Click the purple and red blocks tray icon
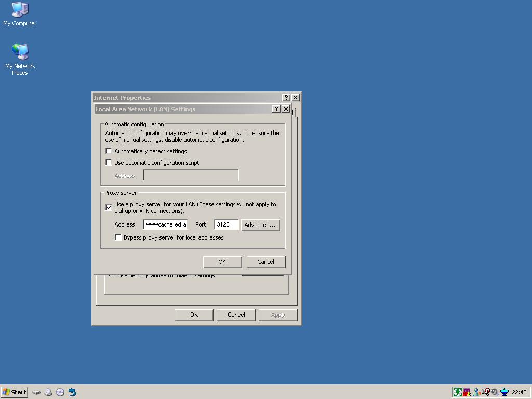 coord(467,392)
